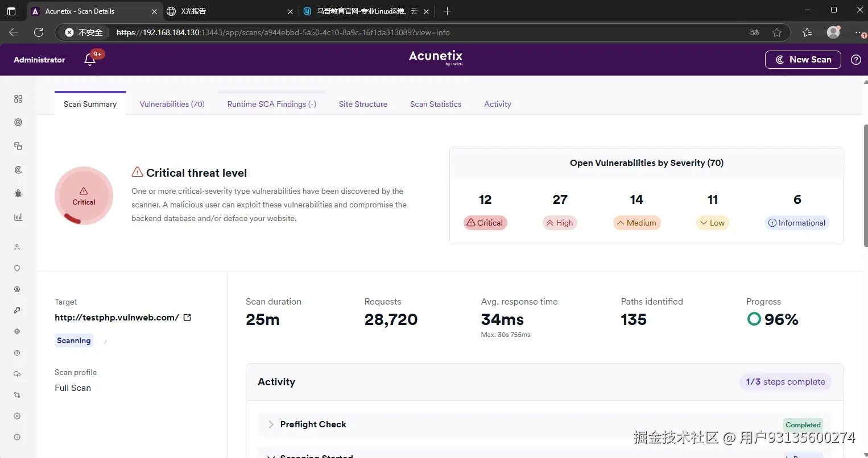Switch to 马哥教育官网 browser tab
This screenshot has height=458, width=868.
coord(367,11)
